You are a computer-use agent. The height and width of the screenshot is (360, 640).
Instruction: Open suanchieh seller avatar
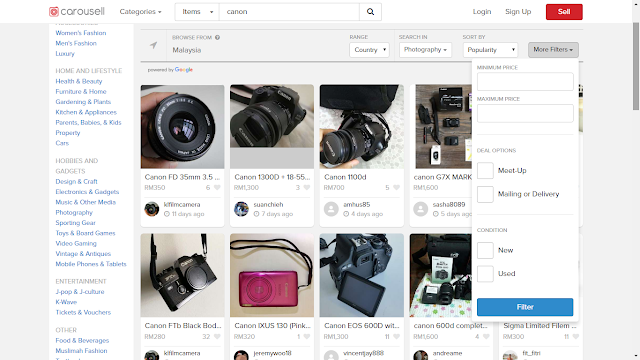pos(241,209)
